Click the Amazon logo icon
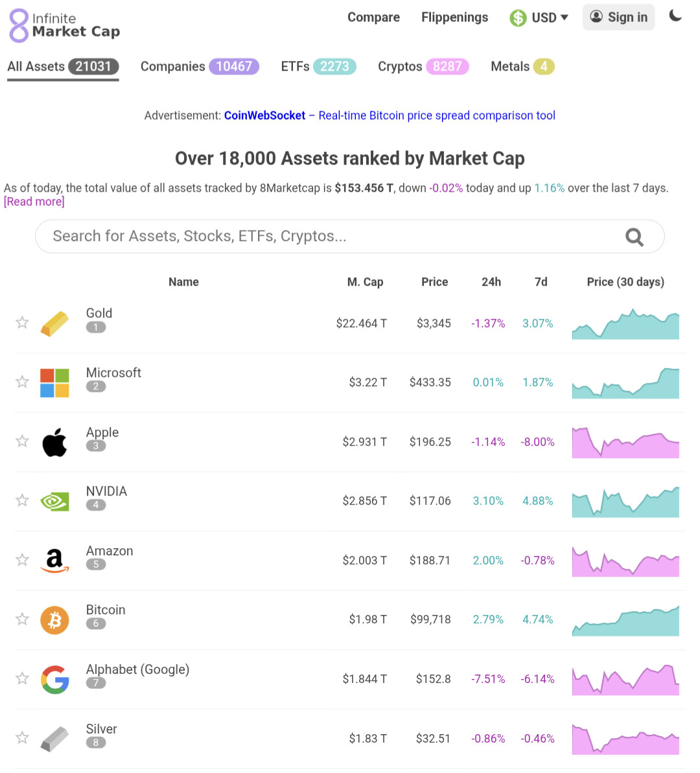The height and width of the screenshot is (773, 700). click(54, 560)
